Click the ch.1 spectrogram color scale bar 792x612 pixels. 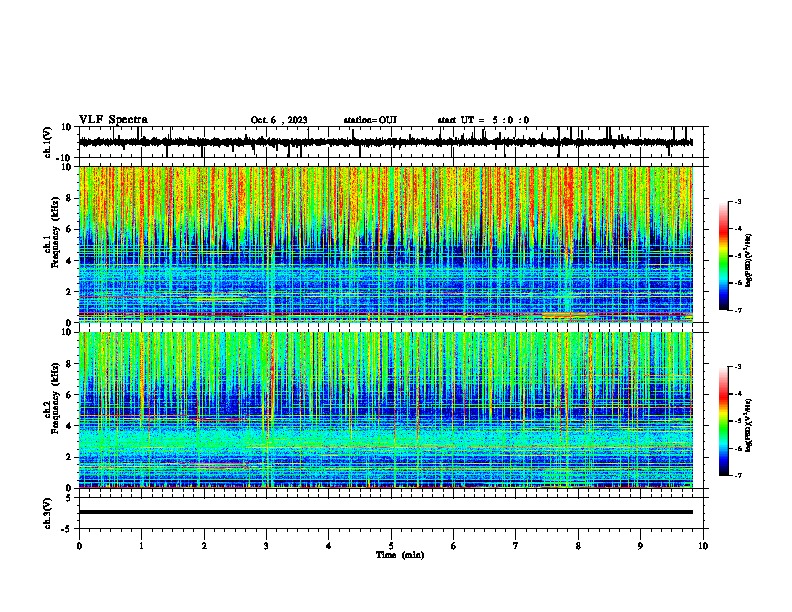coord(723,256)
